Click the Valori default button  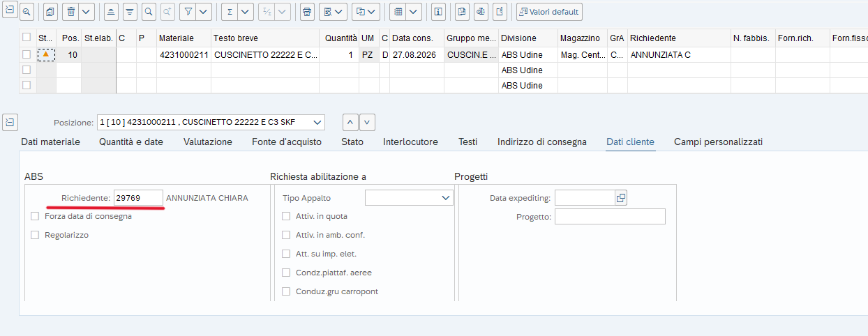pyautogui.click(x=549, y=12)
